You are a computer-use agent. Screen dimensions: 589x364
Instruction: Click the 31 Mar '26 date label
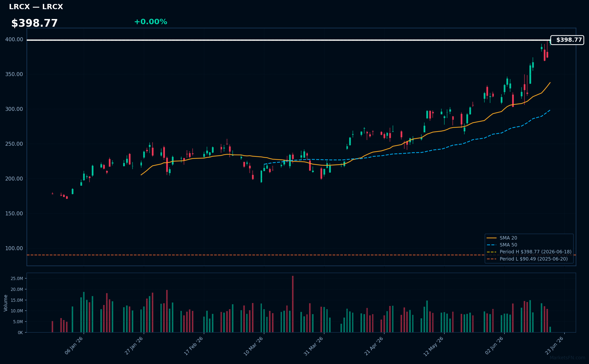click(314, 346)
